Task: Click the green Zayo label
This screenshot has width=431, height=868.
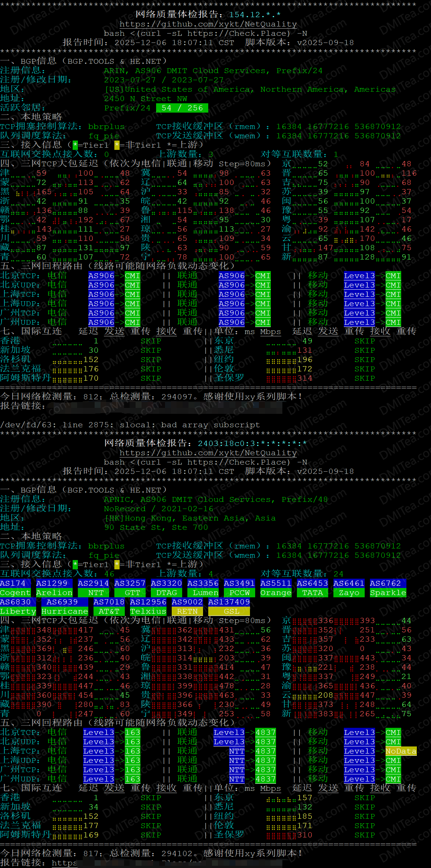Action: coord(349,593)
